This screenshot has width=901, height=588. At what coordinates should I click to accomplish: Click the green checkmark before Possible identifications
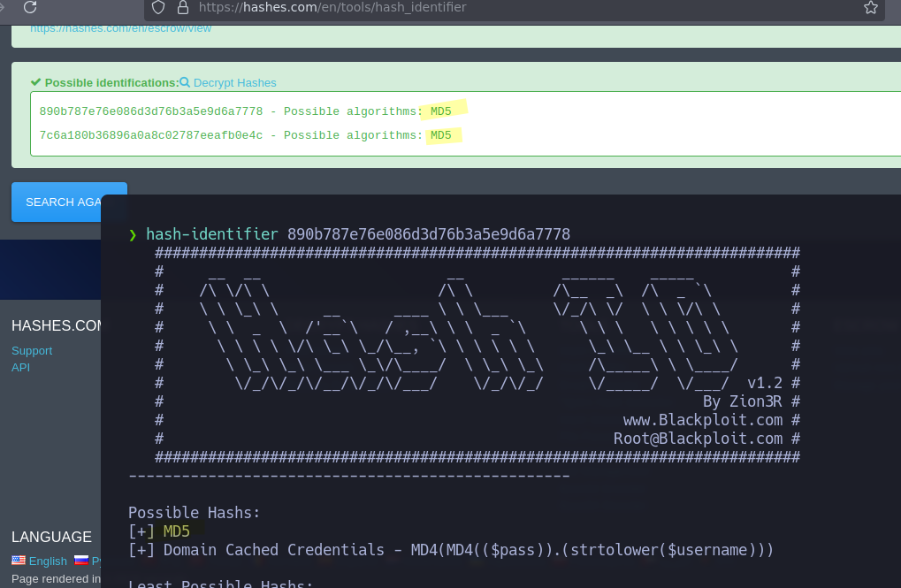[36, 82]
